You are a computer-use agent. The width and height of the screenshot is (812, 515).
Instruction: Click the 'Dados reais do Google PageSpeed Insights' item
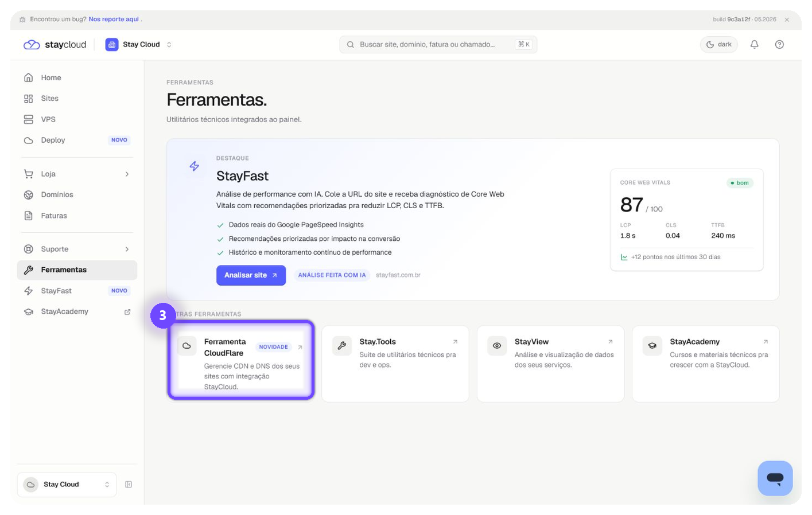coord(296,225)
